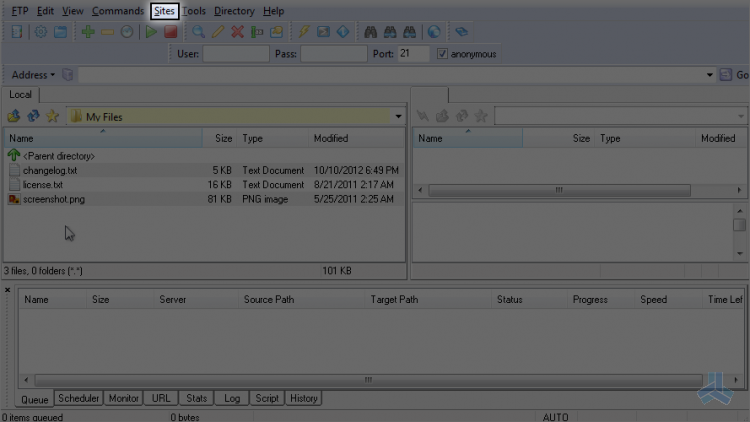Open the site manager notebook icon
This screenshot has width=750, height=422.
click(17, 32)
